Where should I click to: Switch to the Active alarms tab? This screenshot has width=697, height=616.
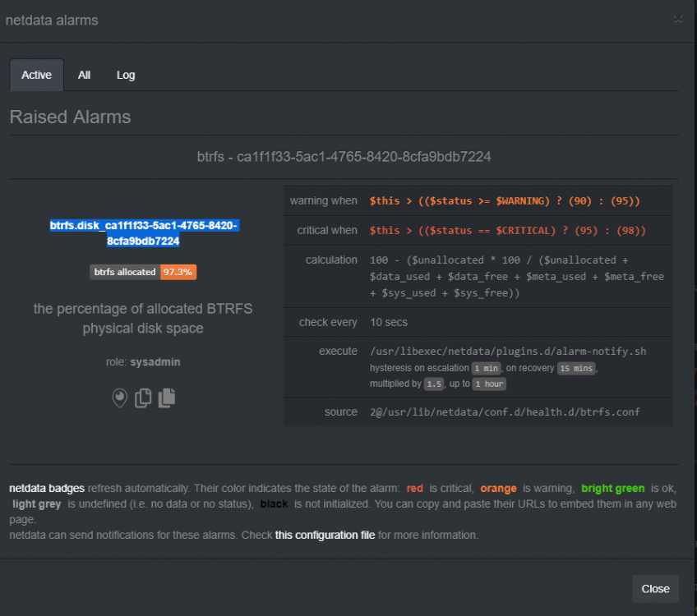click(x=36, y=75)
